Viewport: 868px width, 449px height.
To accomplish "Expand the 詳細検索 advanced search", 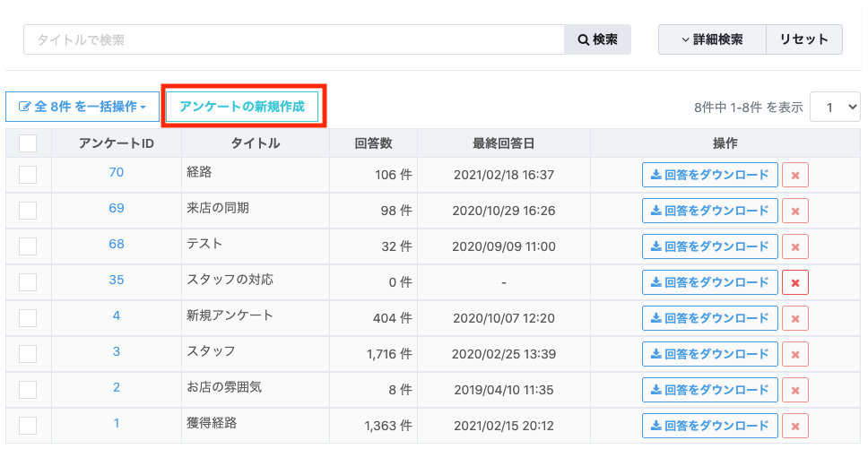I will (x=712, y=39).
